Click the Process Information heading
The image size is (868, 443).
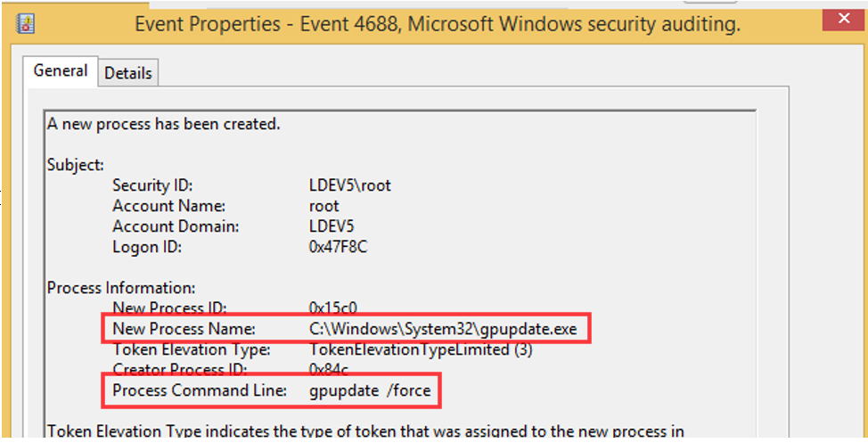click(120, 288)
